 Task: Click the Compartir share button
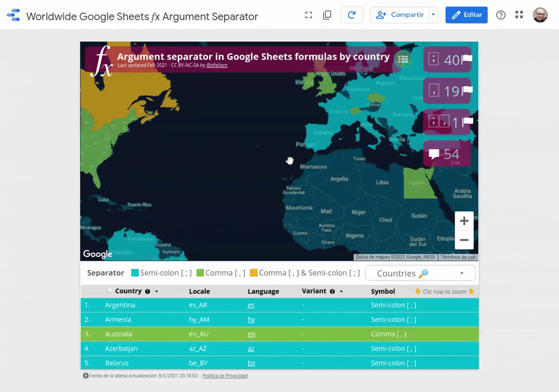[x=400, y=15]
